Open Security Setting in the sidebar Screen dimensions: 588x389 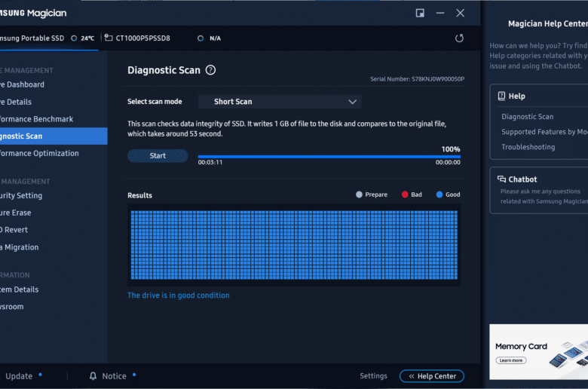(x=21, y=196)
